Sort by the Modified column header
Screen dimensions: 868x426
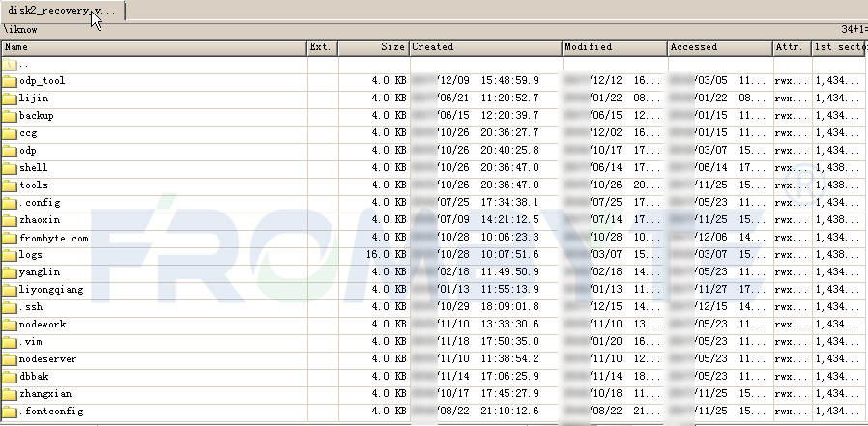pos(615,47)
